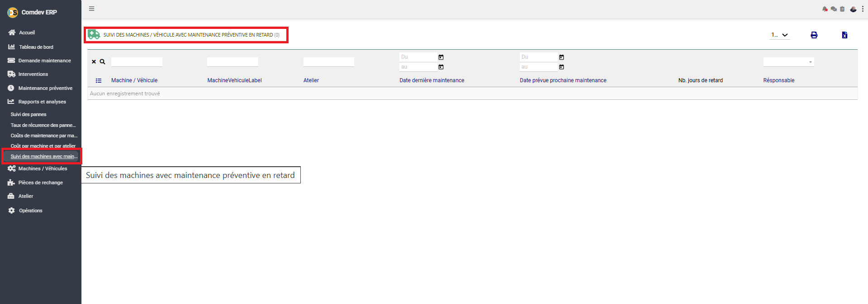Open the 'au' calendar for Date dernière maintenance
Screen dimensions: 868x304
(x=441, y=67)
